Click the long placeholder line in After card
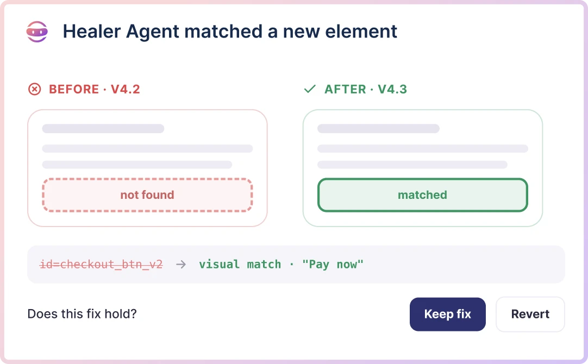The width and height of the screenshot is (588, 364). tap(423, 148)
